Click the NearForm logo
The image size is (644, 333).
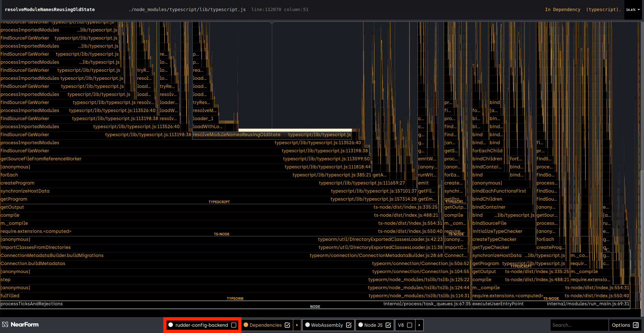pos(20,325)
